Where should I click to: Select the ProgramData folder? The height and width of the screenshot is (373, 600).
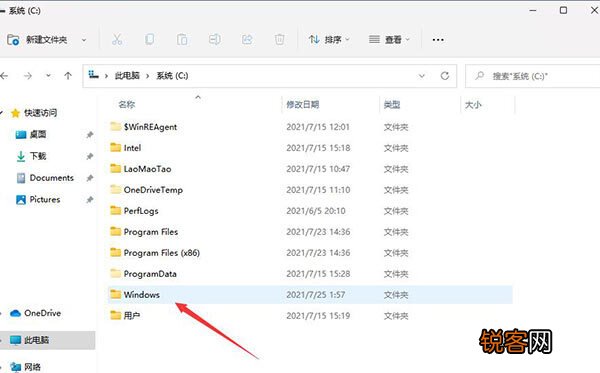150,274
